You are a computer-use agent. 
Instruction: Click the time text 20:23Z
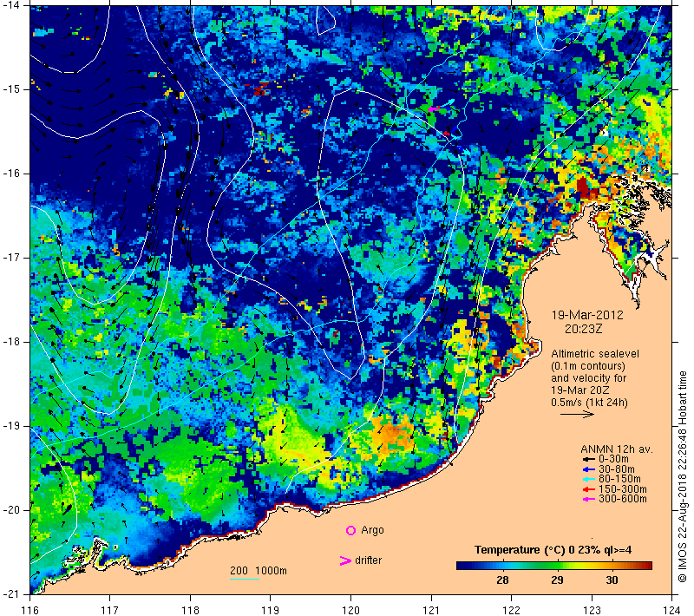[583, 329]
